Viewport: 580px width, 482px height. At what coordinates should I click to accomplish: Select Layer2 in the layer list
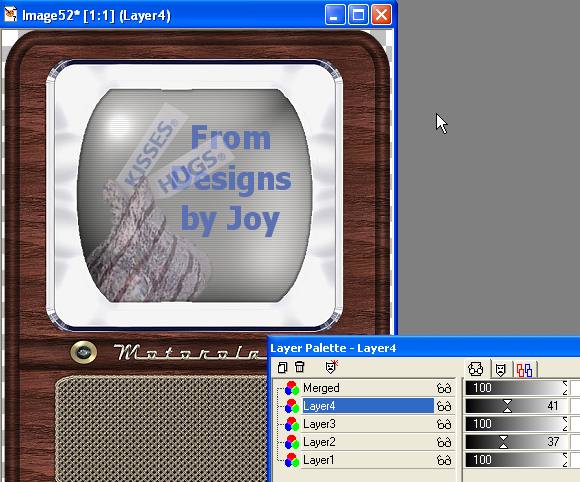[368, 442]
